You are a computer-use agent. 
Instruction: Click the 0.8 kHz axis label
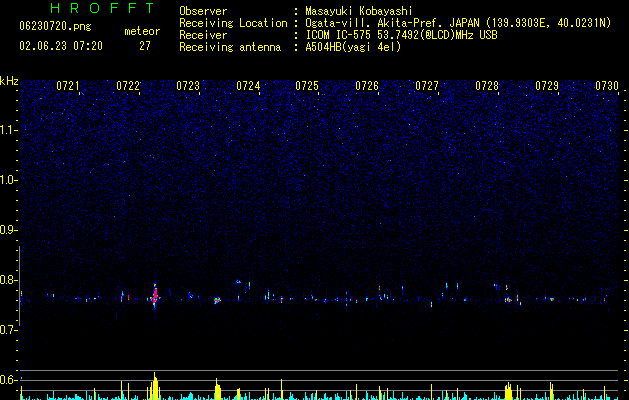click(x=9, y=280)
